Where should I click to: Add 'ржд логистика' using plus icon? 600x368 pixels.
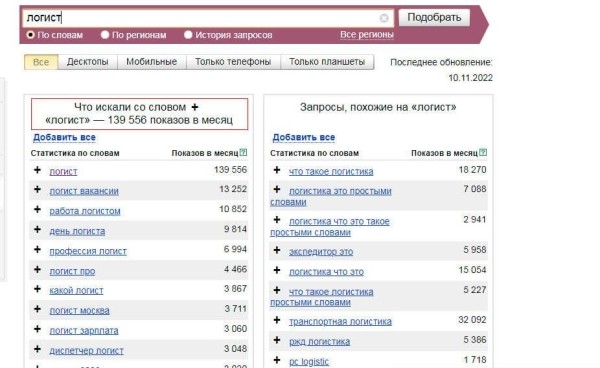(277, 340)
